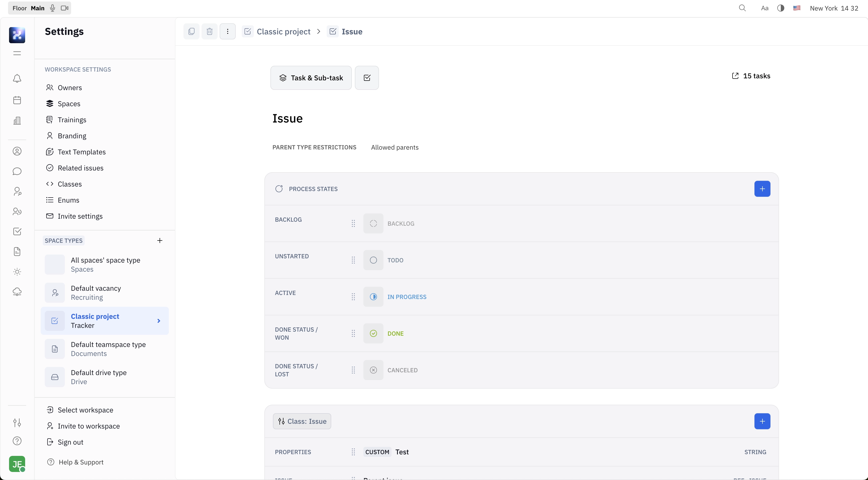Viewport: 868px width, 480px height.
Task: Toggle the microphone in the Floor Main bar
Action: (52, 8)
